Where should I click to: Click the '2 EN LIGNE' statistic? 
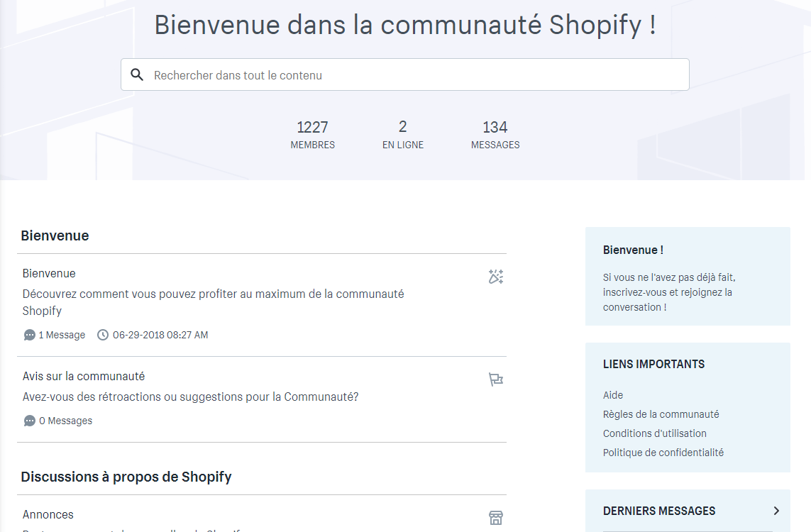pos(403,135)
